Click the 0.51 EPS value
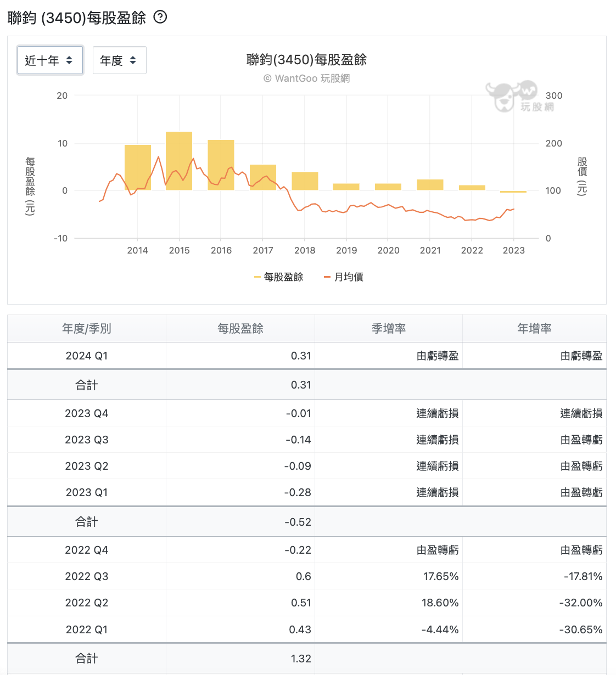The height and width of the screenshot is (675, 616). (x=301, y=603)
